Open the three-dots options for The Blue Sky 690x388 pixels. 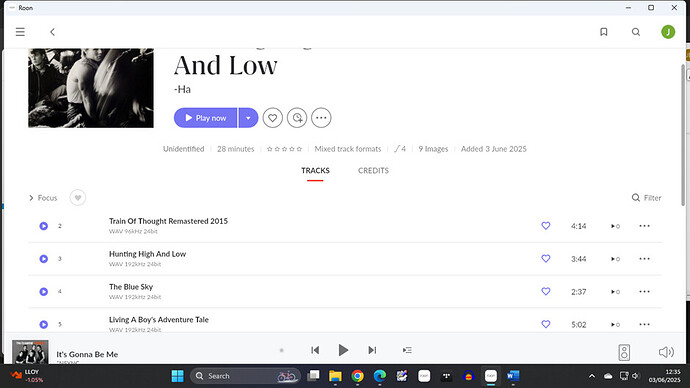coord(644,292)
